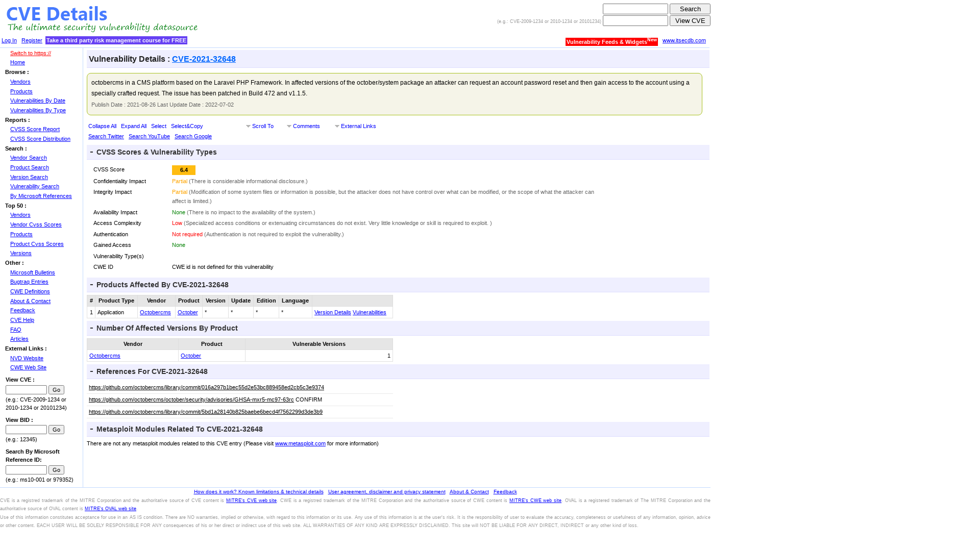Open the free risk management course banner
The width and height of the screenshot is (980, 551).
point(116,40)
